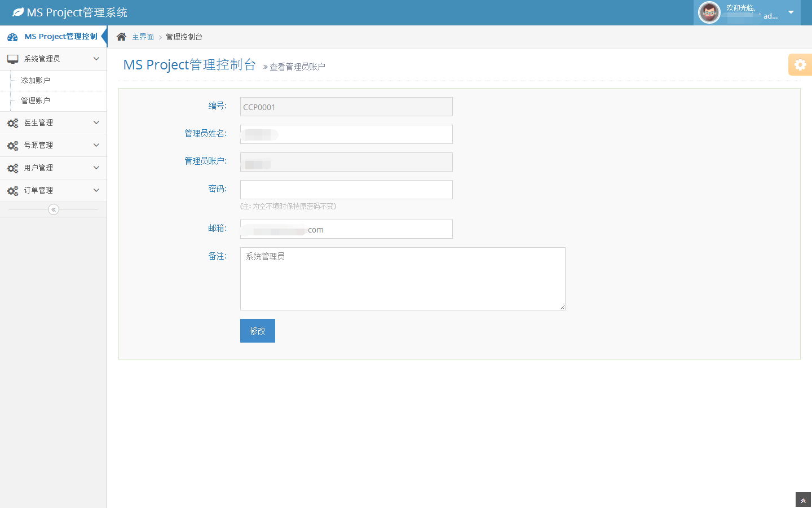Click into the 密码 input field
Image resolution: width=812 pixels, height=508 pixels.
tap(346, 190)
